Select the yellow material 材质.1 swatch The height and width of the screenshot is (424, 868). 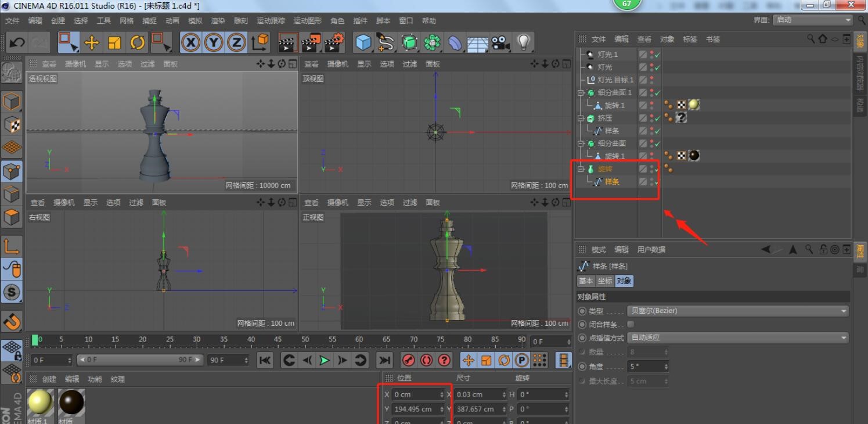click(40, 402)
